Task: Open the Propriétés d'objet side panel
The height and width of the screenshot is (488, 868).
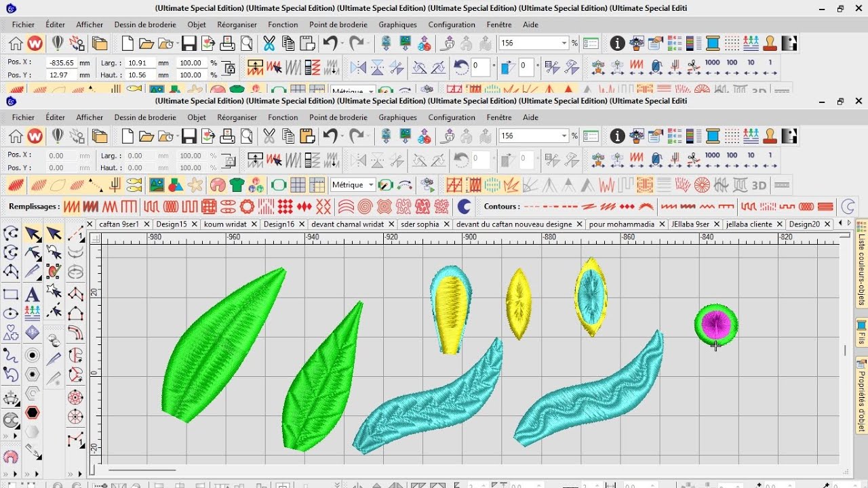Action: click(862, 396)
